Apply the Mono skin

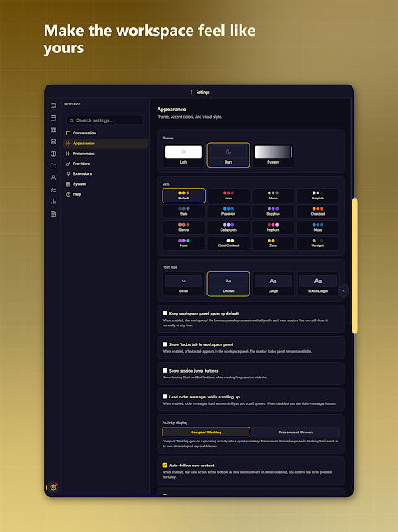[273, 195]
